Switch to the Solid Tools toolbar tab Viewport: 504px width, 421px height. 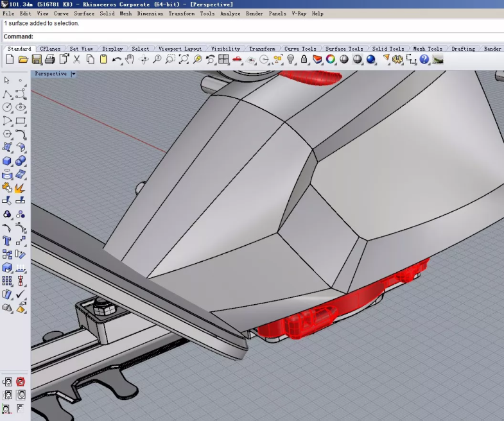(x=388, y=49)
